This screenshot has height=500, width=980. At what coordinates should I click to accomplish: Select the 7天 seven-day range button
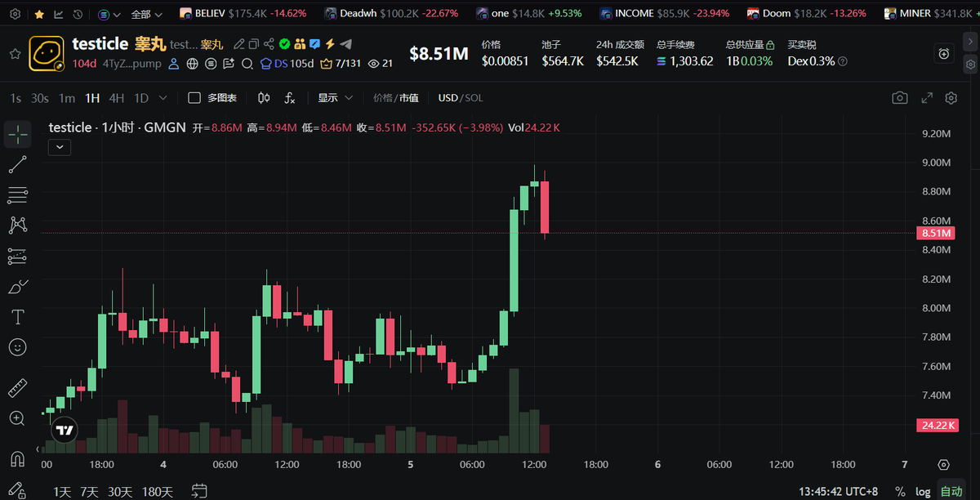click(90, 492)
